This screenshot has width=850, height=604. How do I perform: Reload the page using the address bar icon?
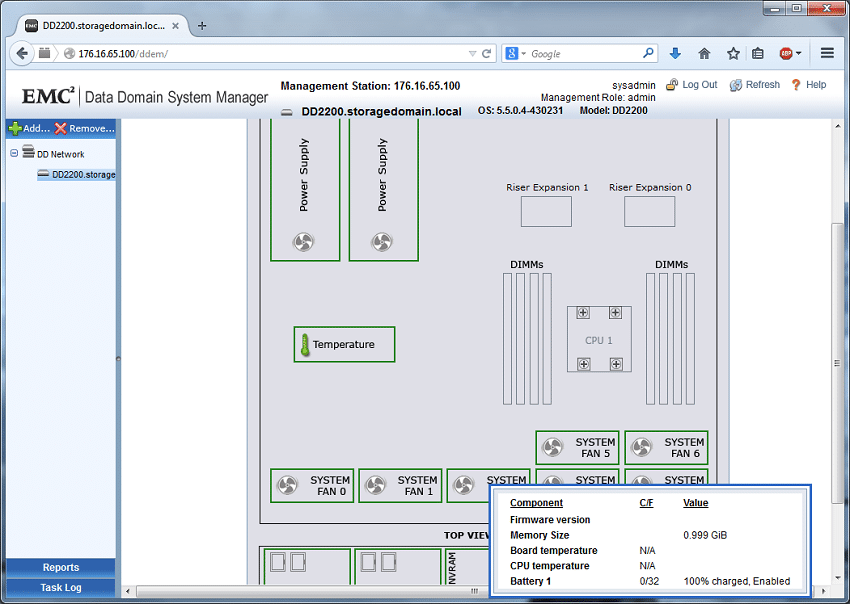(x=486, y=53)
